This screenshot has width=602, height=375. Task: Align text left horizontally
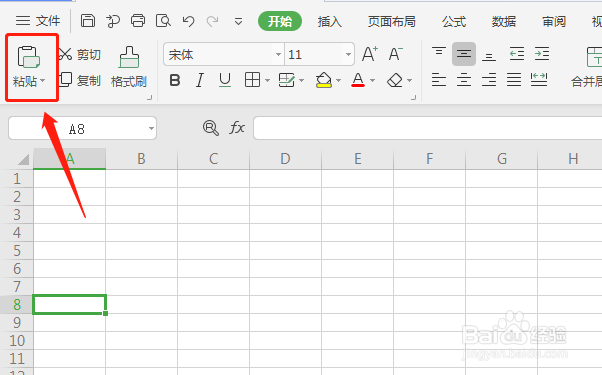[439, 80]
